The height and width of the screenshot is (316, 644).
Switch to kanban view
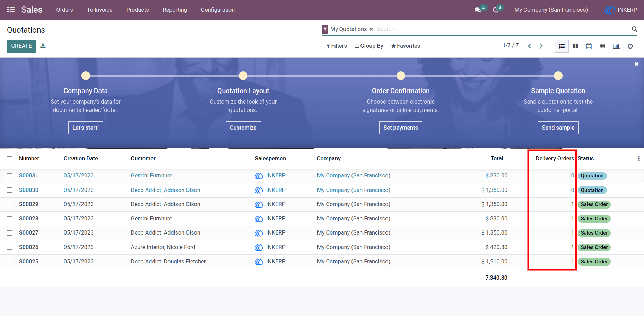(575, 46)
